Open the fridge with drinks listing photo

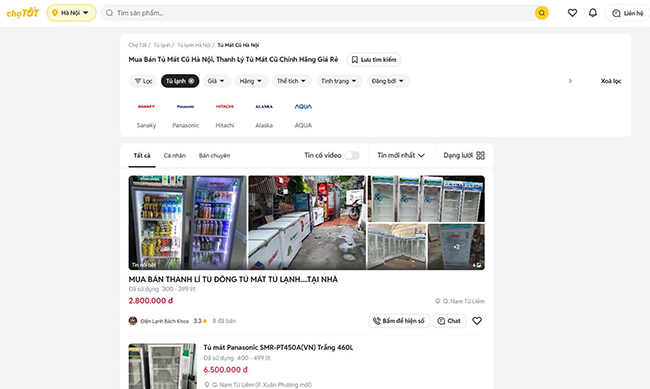187,223
